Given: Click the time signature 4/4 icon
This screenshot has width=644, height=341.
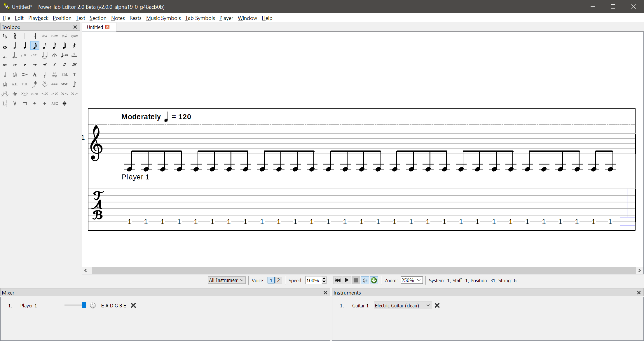Looking at the screenshot, I should pos(15,36).
